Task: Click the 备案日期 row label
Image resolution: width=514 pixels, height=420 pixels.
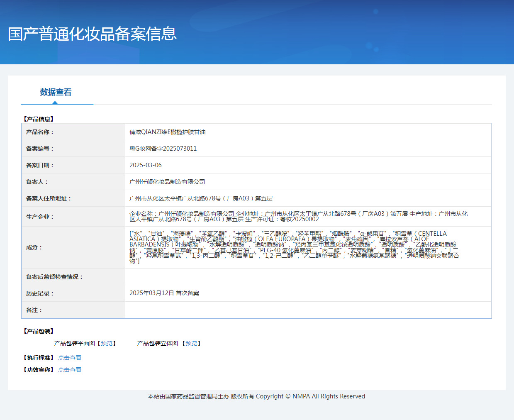Action: click(x=40, y=165)
